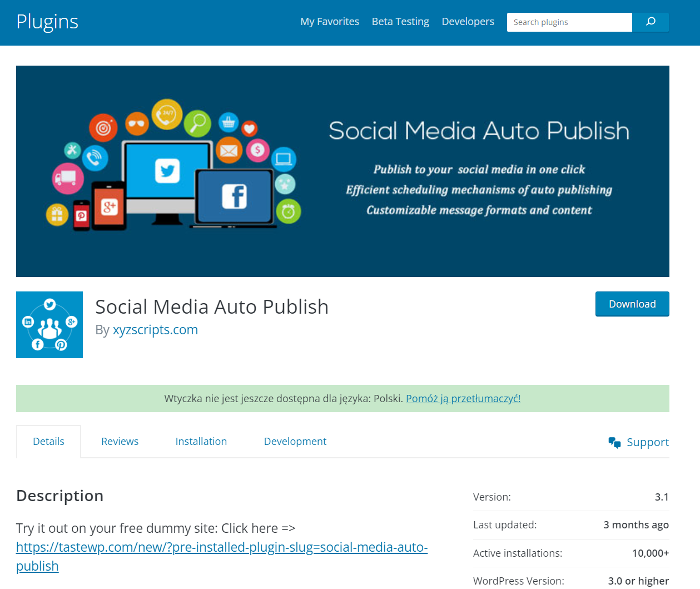The image size is (700, 589).
Task: Visit author xyzscripts.com link
Action: [x=155, y=330]
